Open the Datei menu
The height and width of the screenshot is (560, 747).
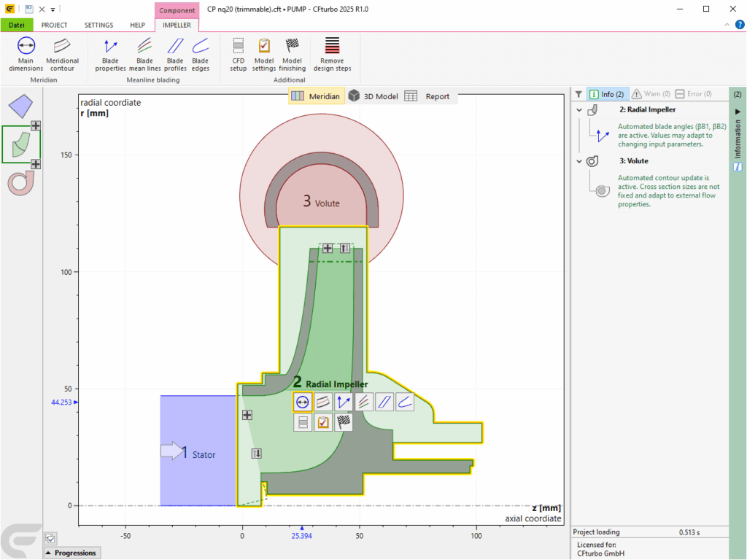(x=17, y=26)
